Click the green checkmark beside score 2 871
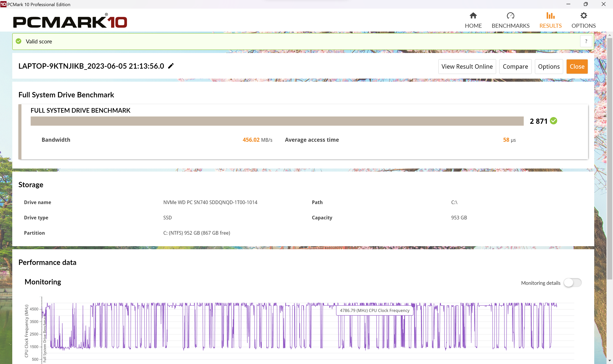The image size is (613, 364). point(554,121)
